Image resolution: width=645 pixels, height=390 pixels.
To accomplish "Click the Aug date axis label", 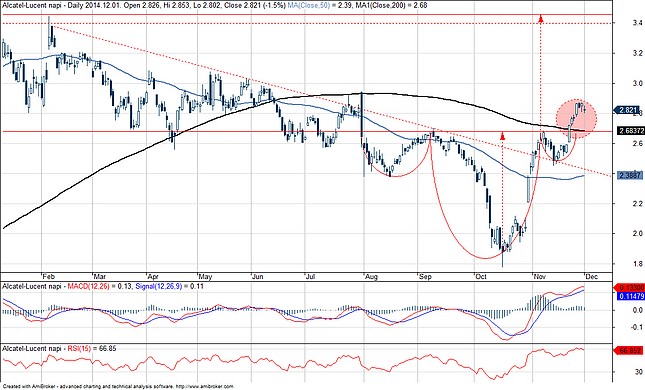I will tap(371, 276).
